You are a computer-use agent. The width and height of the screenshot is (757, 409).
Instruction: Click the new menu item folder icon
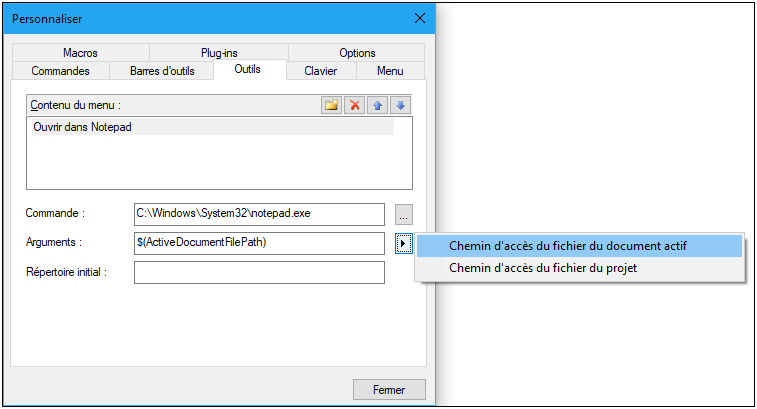pos(331,105)
